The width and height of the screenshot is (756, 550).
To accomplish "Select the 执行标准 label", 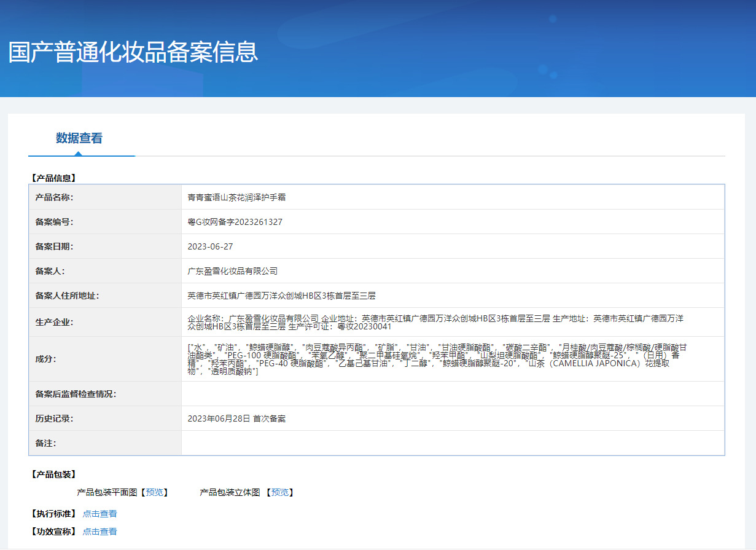I will point(53,514).
